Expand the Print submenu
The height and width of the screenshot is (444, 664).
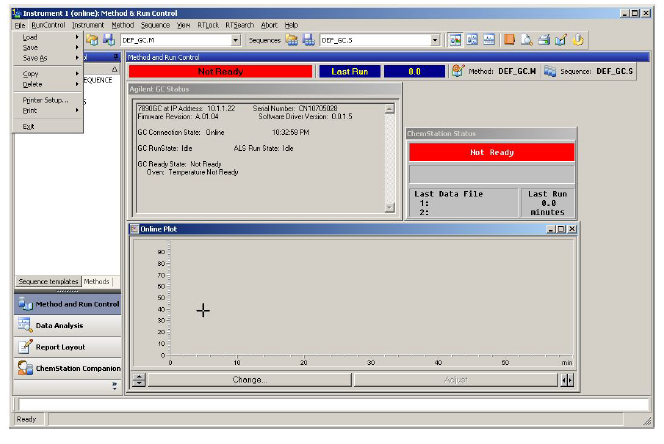tap(47, 111)
